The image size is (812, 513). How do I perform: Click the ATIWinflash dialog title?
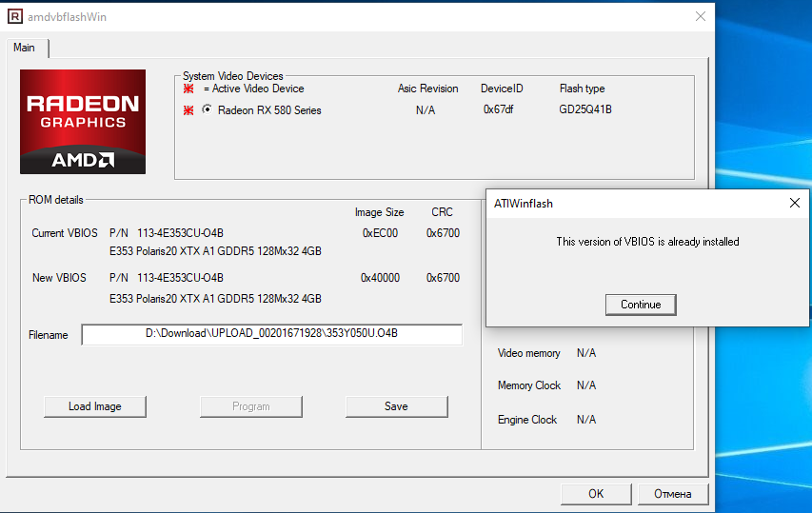[x=523, y=204]
